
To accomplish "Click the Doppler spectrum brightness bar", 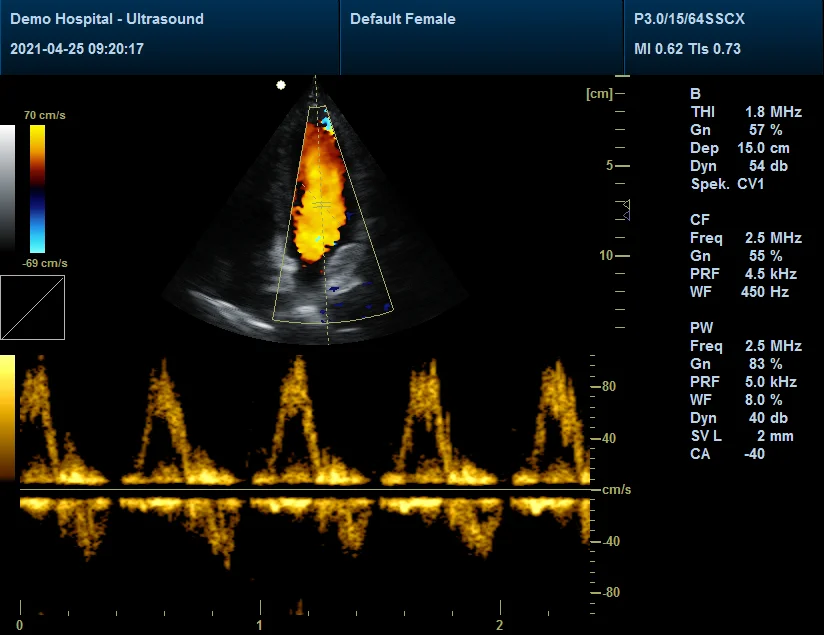I will 7,418.
